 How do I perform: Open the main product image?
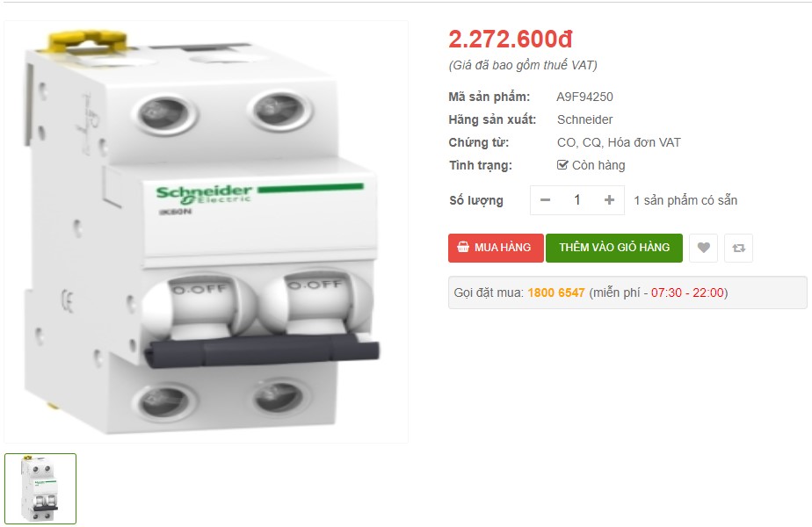tap(207, 232)
